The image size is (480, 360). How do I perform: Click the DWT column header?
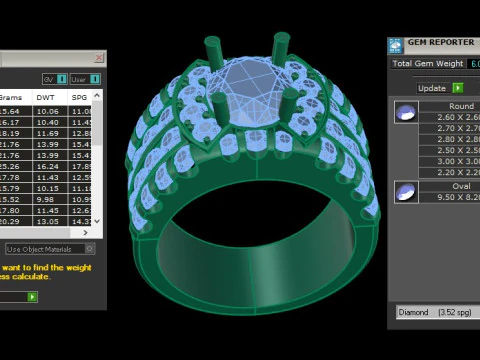pos(50,98)
